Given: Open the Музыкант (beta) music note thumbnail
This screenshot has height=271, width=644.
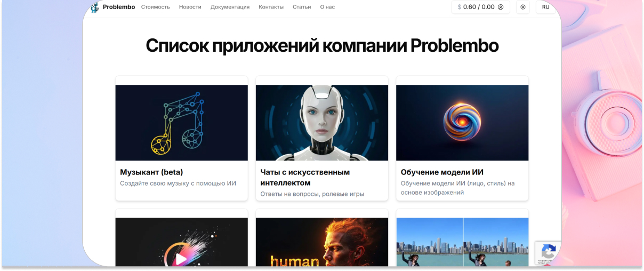Looking at the screenshot, I should coord(182,123).
